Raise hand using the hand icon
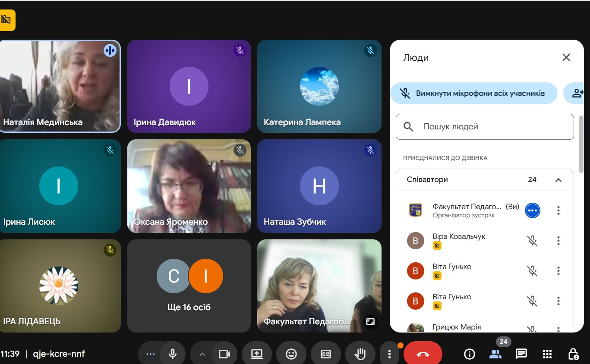 point(360,354)
